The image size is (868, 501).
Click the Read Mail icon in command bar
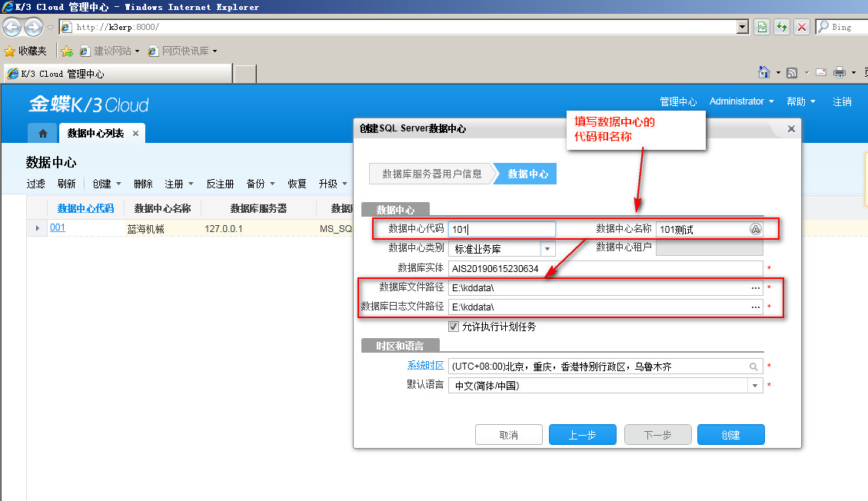click(x=822, y=72)
